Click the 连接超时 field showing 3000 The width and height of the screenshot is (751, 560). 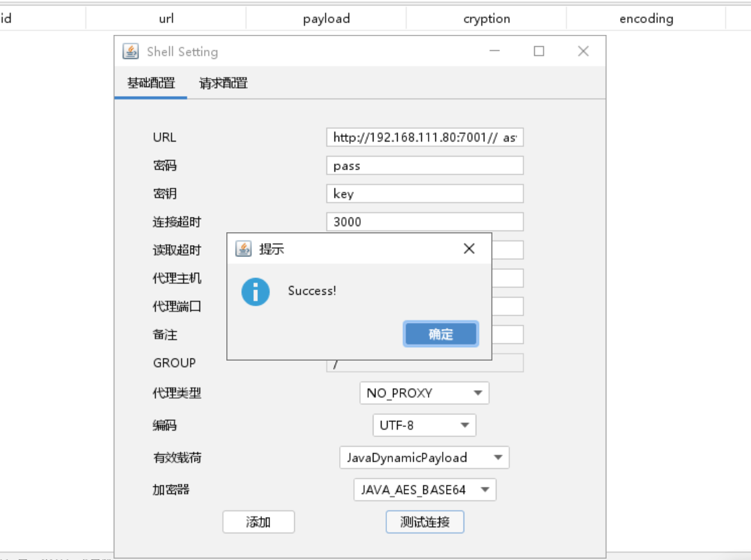[425, 222]
